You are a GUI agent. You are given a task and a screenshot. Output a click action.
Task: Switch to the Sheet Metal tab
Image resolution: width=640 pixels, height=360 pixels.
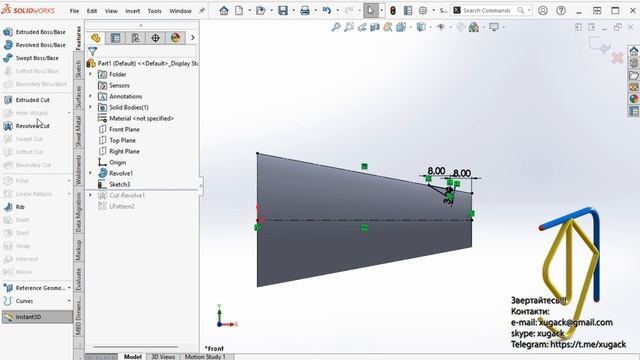(78, 131)
